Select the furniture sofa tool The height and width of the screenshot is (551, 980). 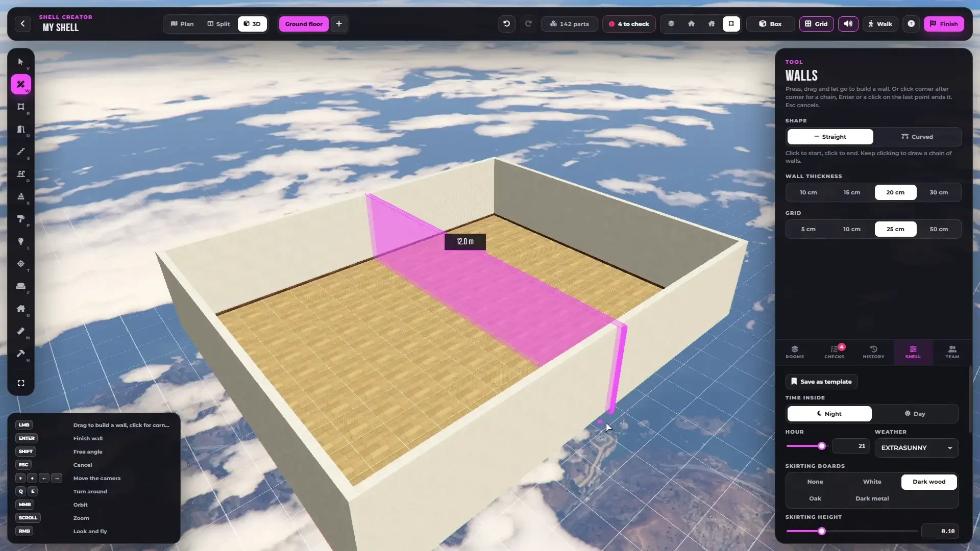coord(21,286)
